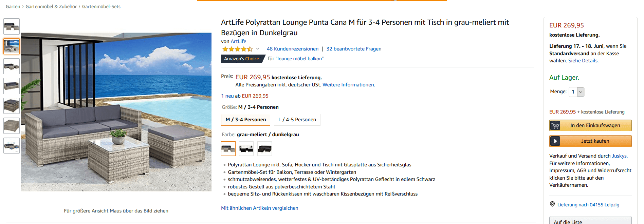Select size M / 3-4 Personen

point(245,120)
